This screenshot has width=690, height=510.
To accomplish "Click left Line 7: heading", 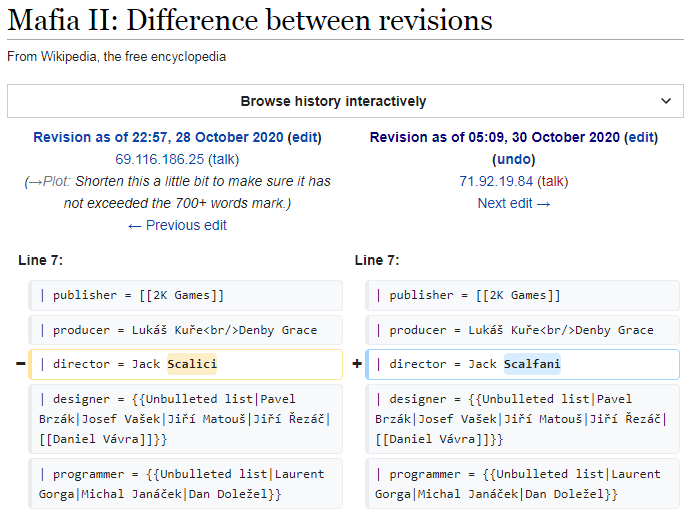I will [40, 260].
